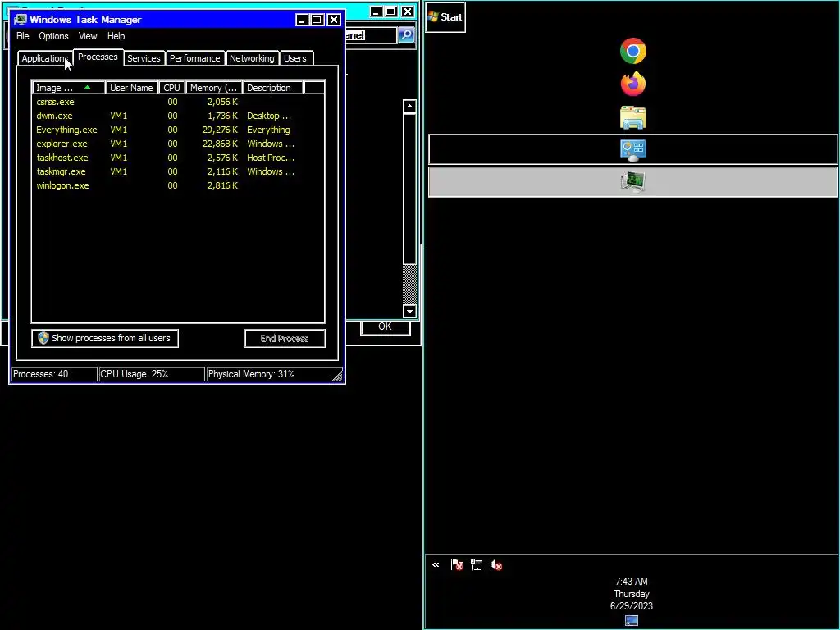This screenshot has height=630, width=840.
Task: Click the Physical Memory: 31% status entry
Action: point(274,374)
